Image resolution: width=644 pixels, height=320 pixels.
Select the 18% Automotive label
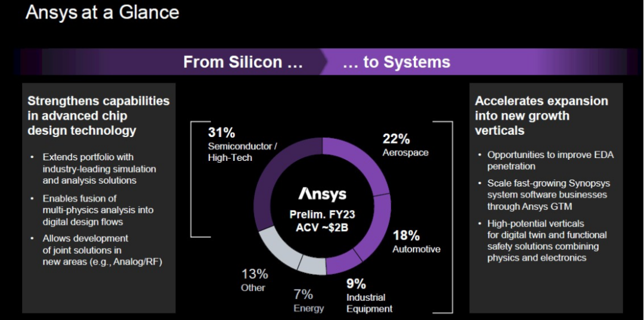(416, 242)
